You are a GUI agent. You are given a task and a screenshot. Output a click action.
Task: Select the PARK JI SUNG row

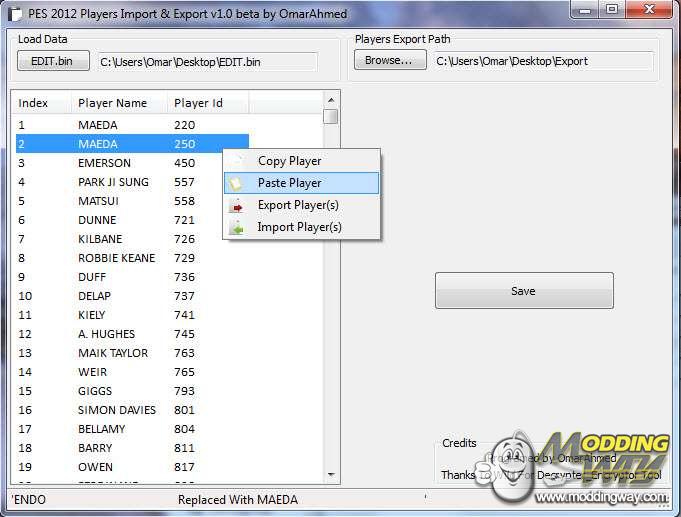coord(113,182)
